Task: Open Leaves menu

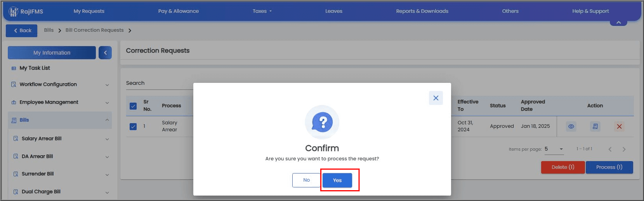Action: tap(334, 11)
